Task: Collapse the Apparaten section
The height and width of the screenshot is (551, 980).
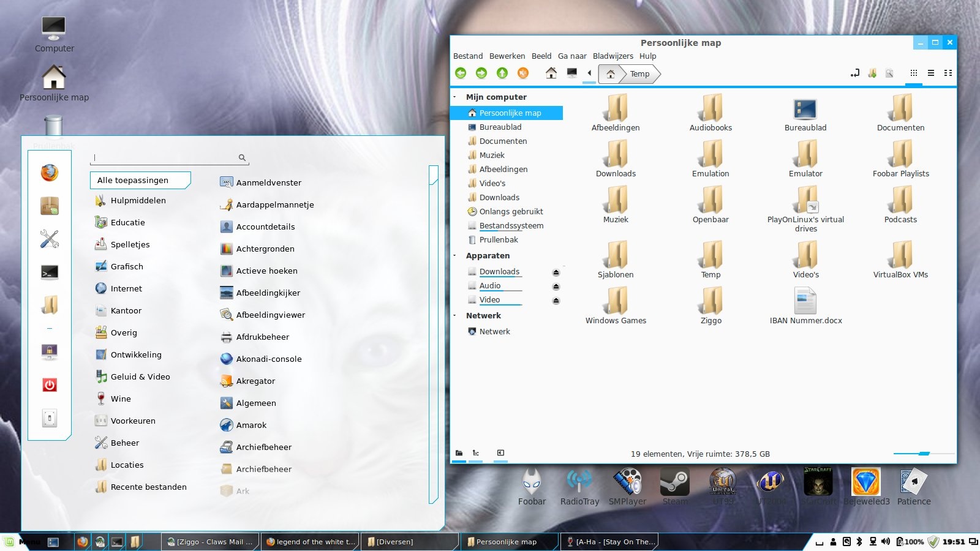Action: pos(455,256)
